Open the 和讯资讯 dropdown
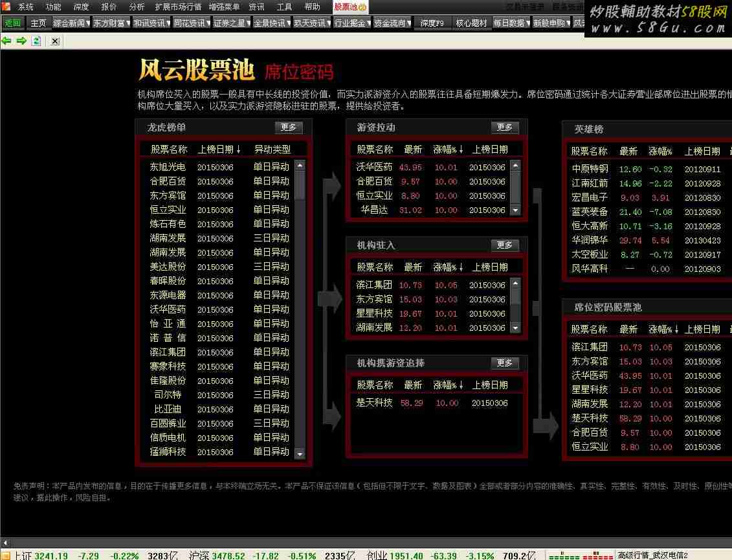 151,23
